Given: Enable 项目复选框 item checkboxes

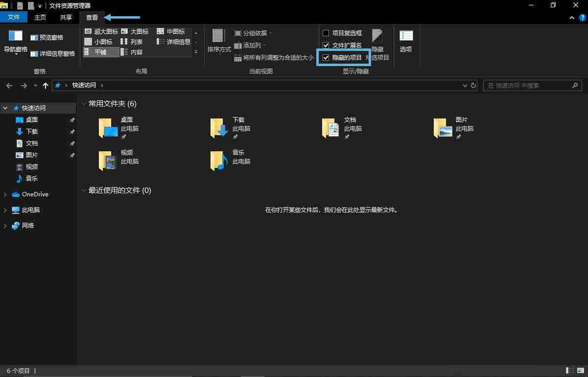Looking at the screenshot, I should pyautogui.click(x=326, y=33).
